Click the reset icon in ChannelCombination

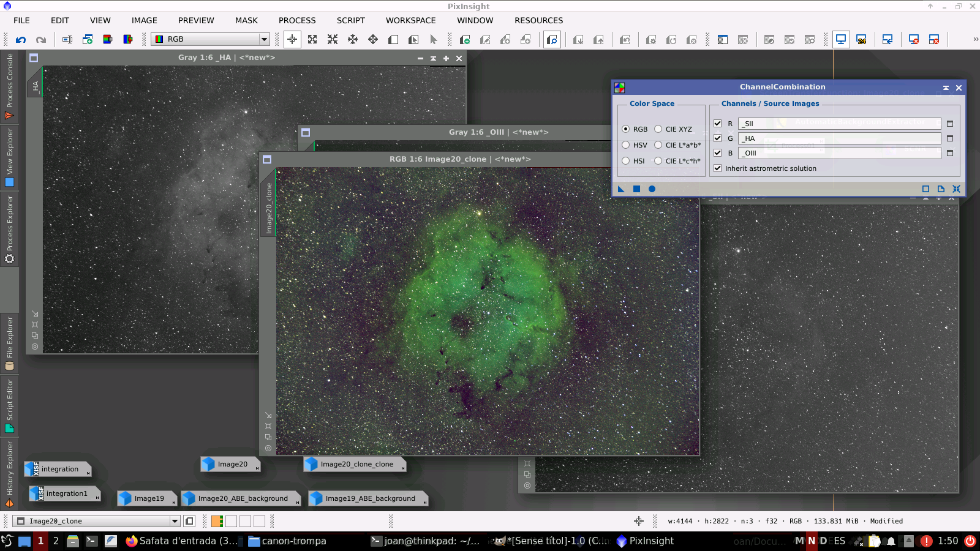point(956,189)
